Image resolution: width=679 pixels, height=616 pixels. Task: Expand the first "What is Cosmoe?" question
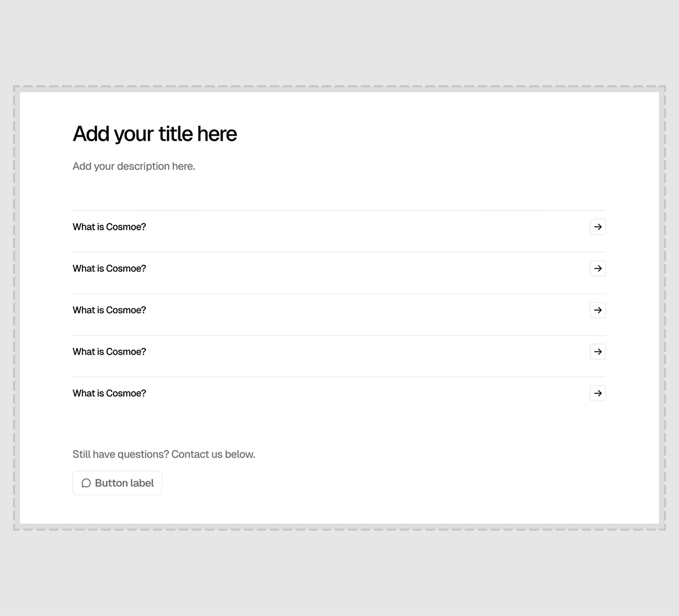coord(339,227)
